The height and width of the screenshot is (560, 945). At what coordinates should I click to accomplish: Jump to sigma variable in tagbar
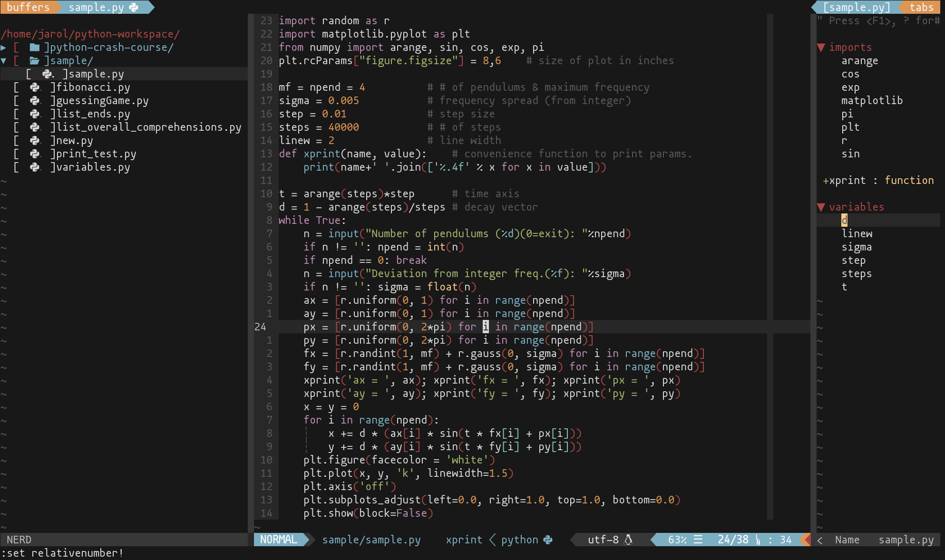click(x=857, y=247)
